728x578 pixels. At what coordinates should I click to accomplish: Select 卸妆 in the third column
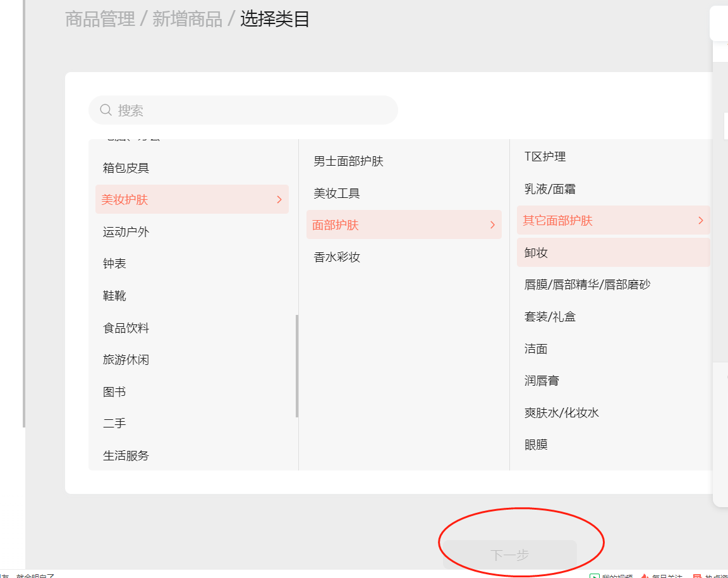[x=614, y=252]
